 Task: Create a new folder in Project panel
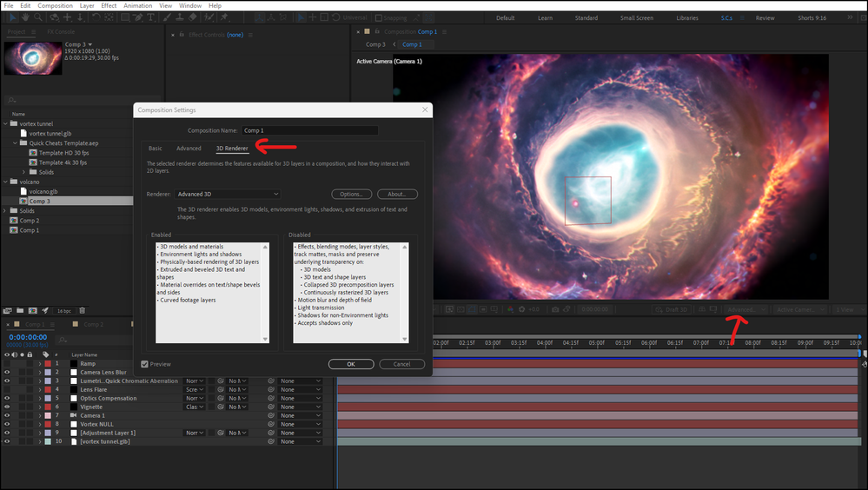[20, 311]
